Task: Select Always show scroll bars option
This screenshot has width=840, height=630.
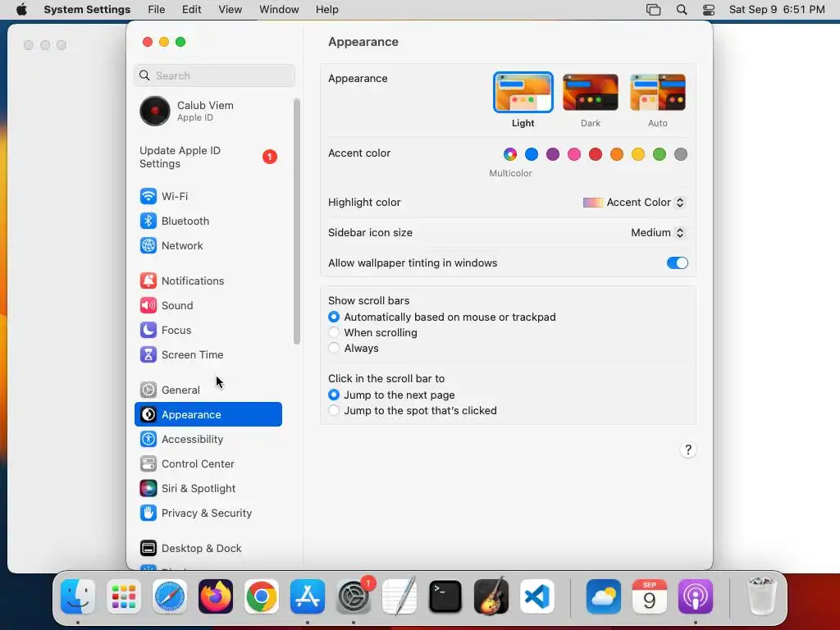Action: click(334, 348)
